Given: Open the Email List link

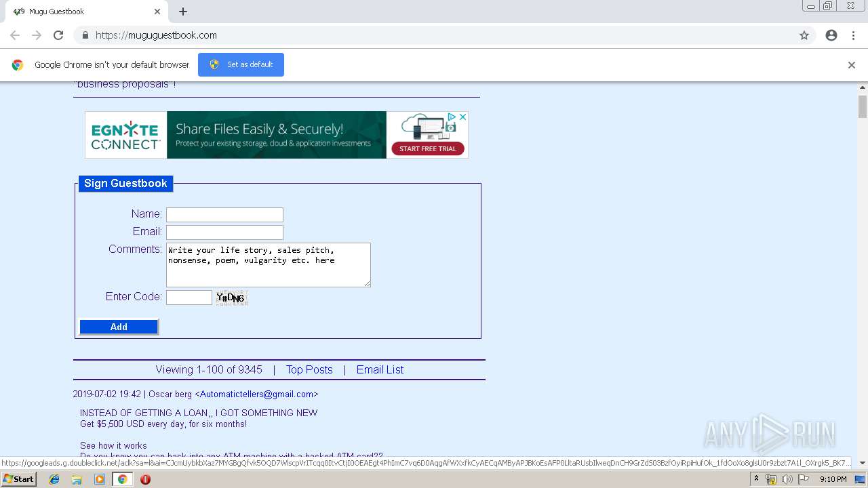Looking at the screenshot, I should 380,369.
